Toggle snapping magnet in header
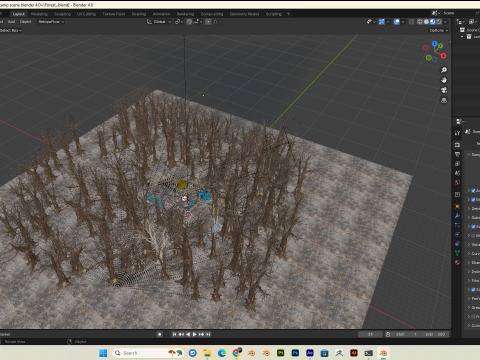Image resolution: width=480 pixels, height=360 pixels. [189, 22]
